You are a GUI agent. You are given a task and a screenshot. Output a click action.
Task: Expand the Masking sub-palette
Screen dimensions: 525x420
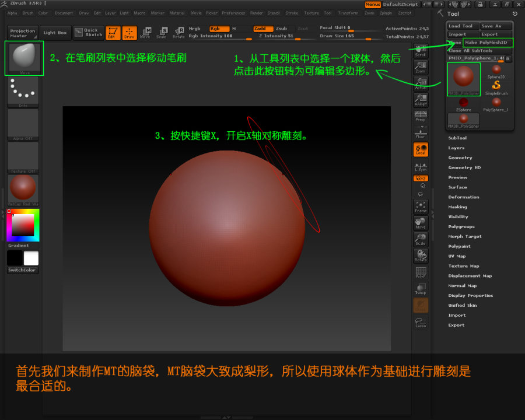pos(457,207)
